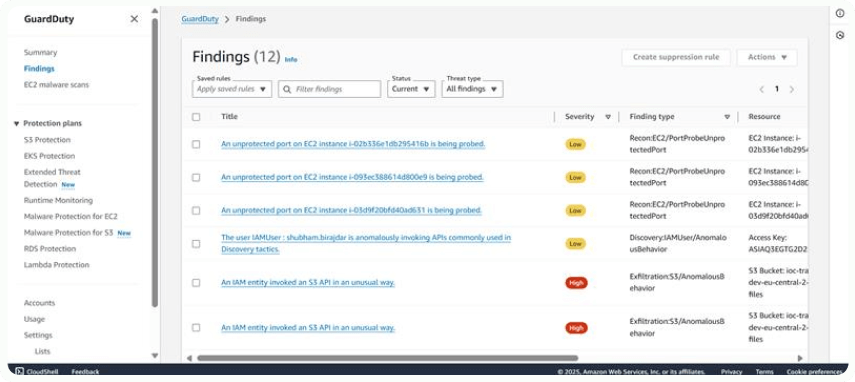Open the Actions dropdown button

click(x=767, y=57)
